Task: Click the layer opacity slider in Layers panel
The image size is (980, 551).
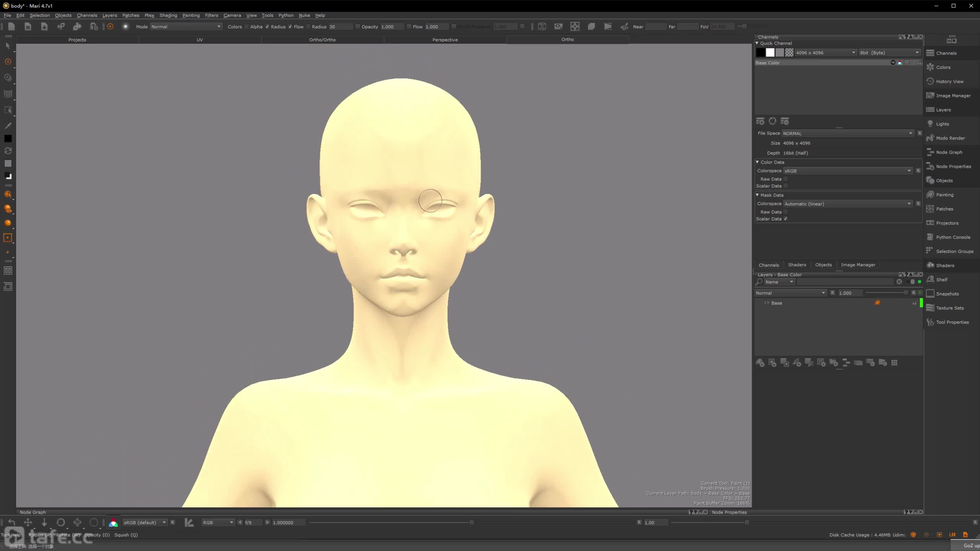Action: (x=887, y=293)
